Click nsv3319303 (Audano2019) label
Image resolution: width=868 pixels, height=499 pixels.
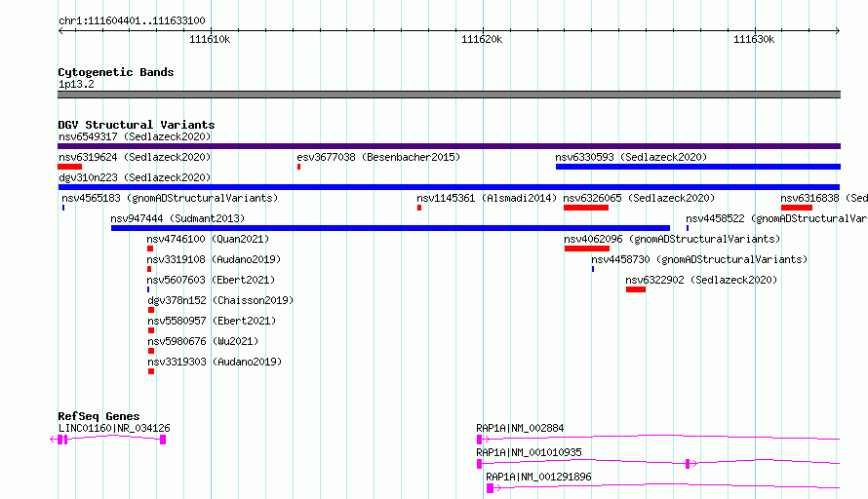(215, 362)
